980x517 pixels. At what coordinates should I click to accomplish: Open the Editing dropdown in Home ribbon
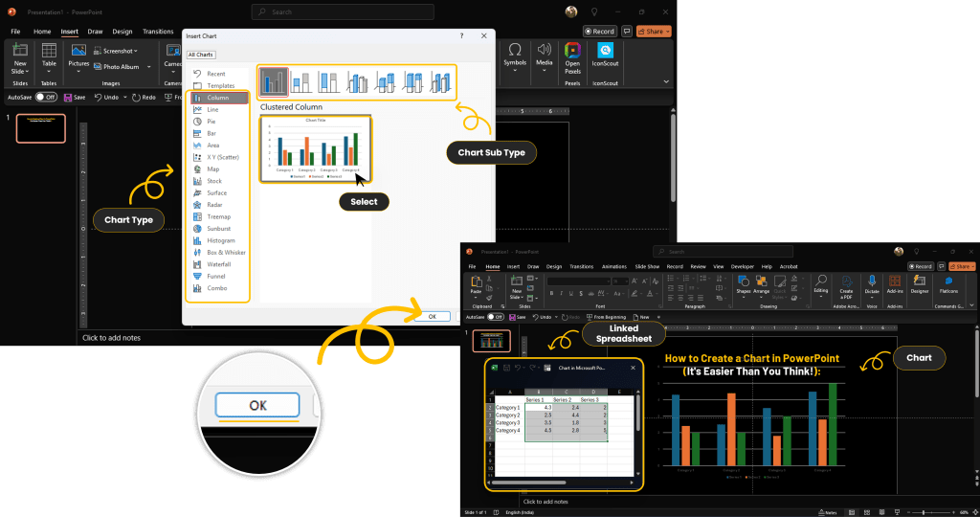click(x=820, y=284)
